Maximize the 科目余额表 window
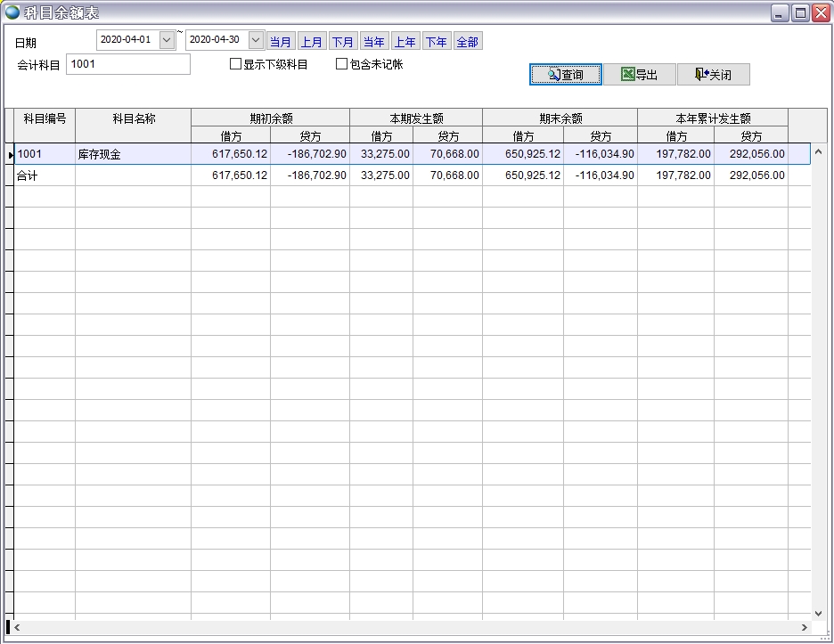Screen dimensions: 834x644 pos(800,12)
